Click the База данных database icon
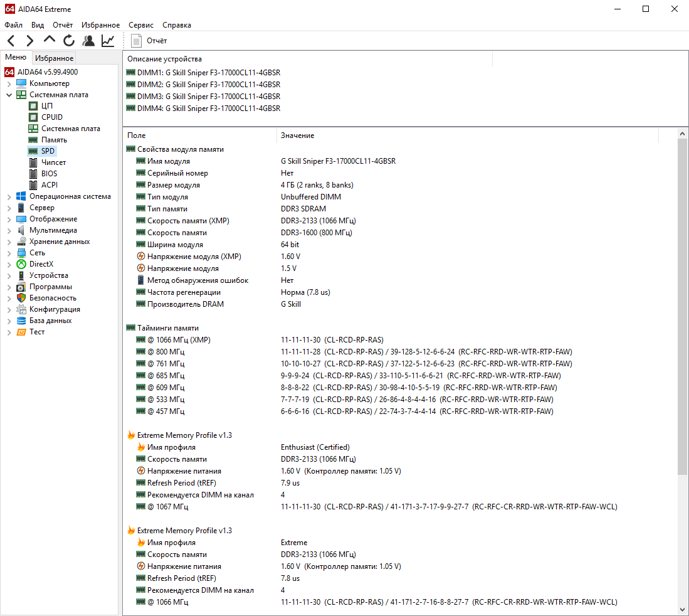689x616 pixels. [21, 321]
